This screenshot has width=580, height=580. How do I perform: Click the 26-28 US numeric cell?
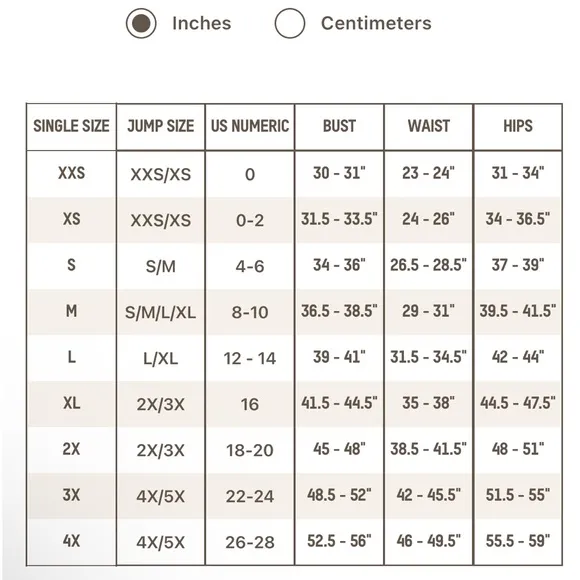coord(250,542)
